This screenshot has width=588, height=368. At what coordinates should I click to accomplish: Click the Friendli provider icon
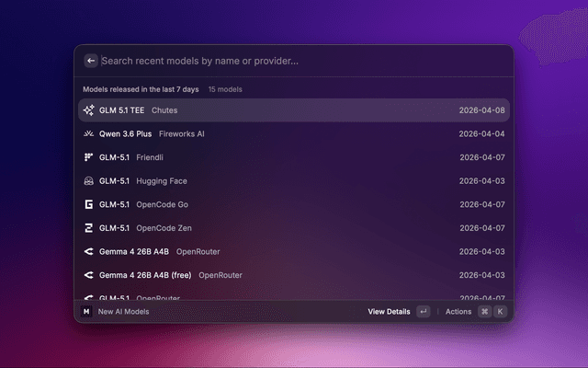click(x=88, y=157)
